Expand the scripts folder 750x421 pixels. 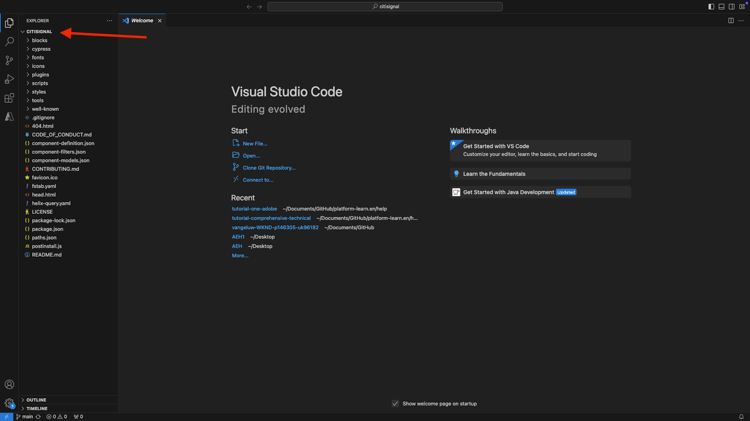[x=40, y=83]
